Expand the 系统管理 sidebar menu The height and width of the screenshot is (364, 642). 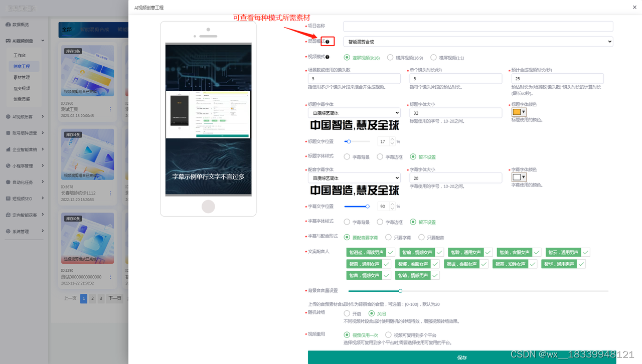coord(43,232)
